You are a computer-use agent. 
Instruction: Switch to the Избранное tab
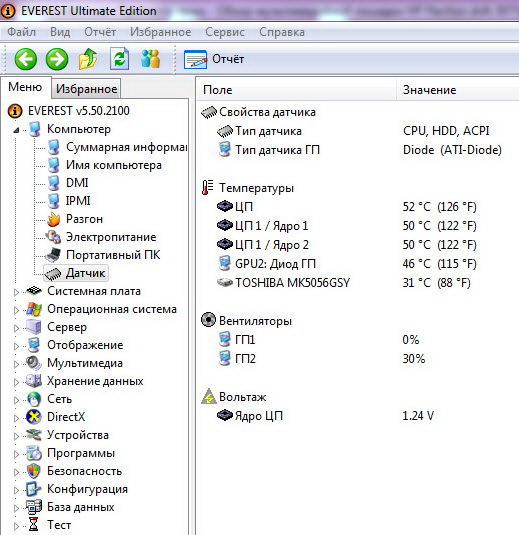pyautogui.click(x=86, y=89)
